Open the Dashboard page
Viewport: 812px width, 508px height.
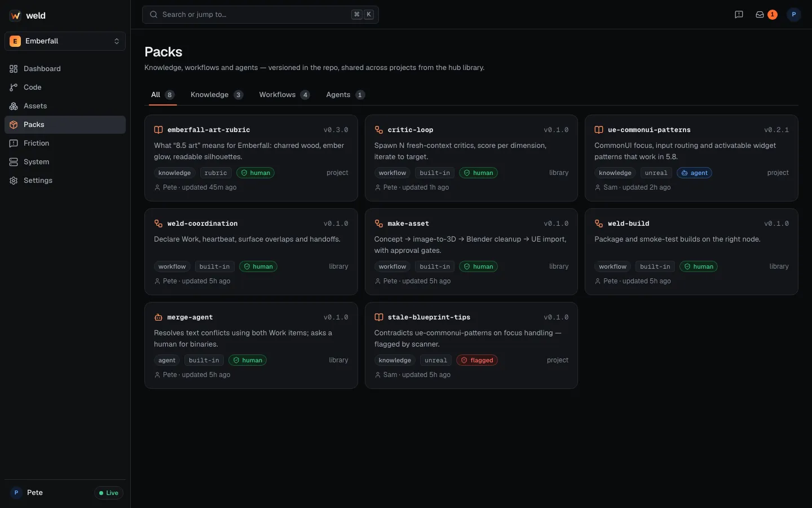(x=65, y=69)
